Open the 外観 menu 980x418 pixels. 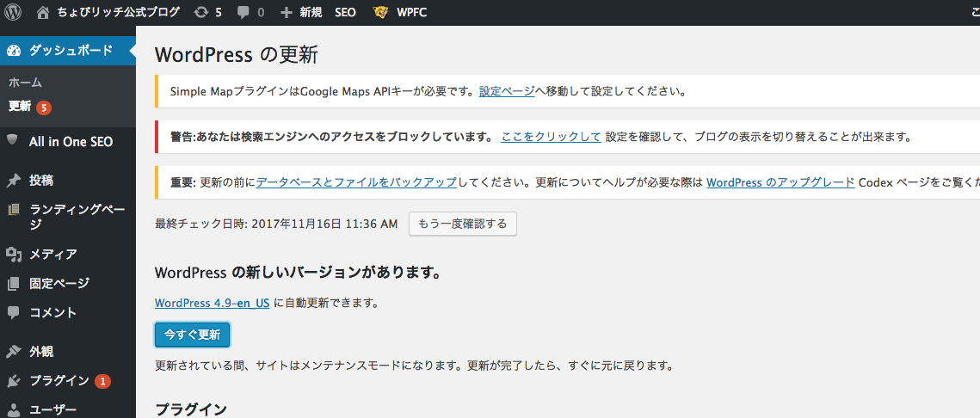(41, 351)
